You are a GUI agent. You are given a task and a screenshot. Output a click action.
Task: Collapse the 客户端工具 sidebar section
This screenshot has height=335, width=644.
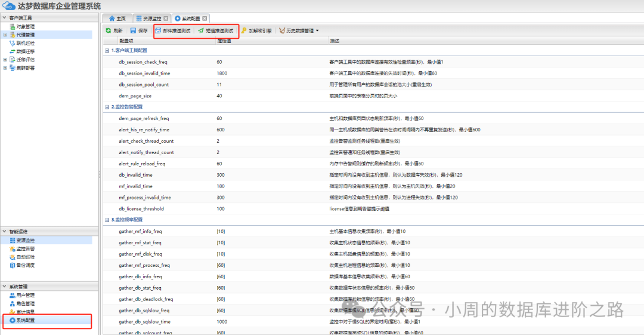(5, 18)
